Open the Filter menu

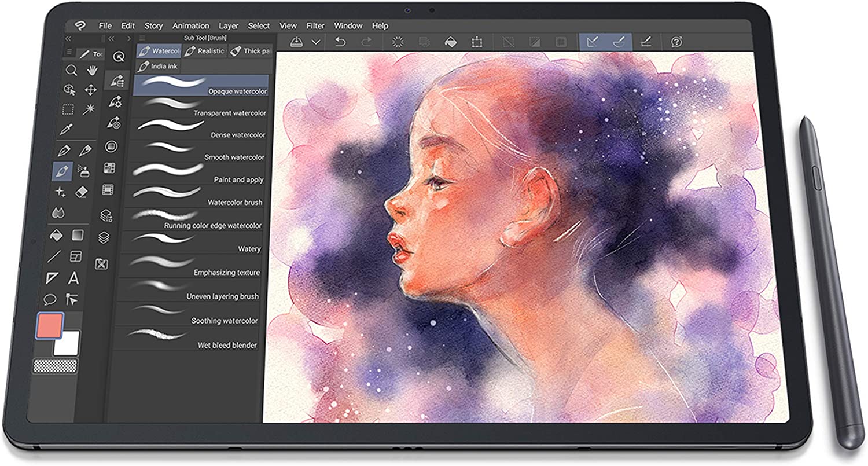(315, 26)
